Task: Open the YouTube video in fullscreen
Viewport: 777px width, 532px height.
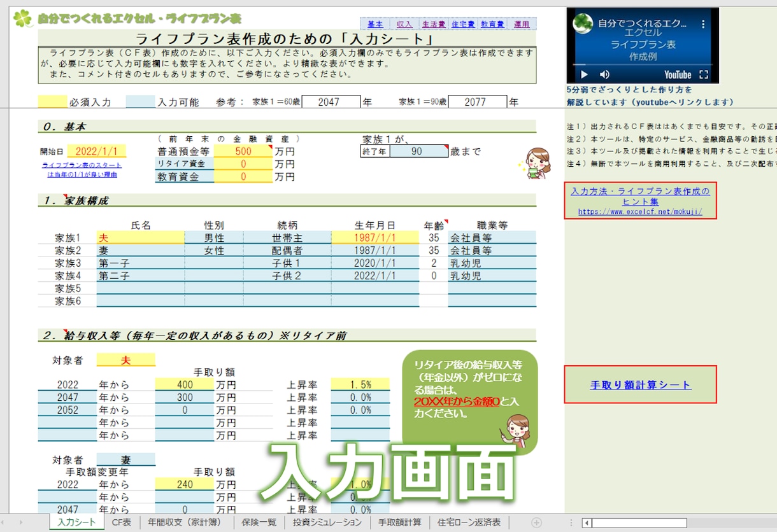Action: [704, 74]
